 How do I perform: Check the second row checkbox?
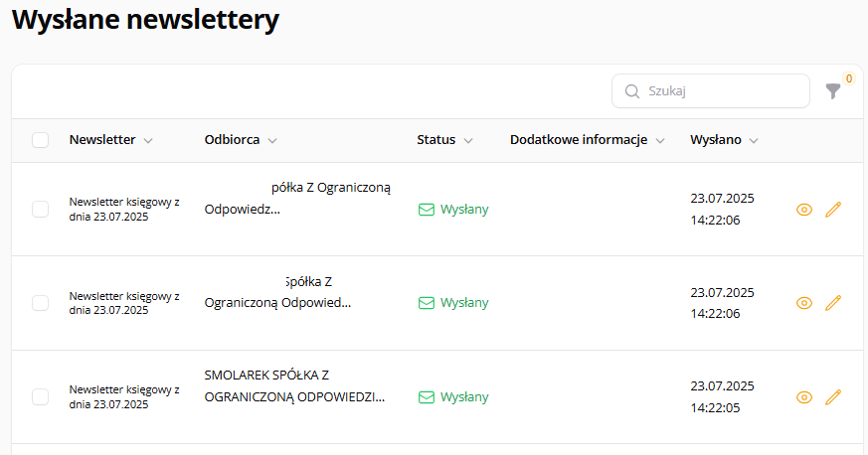(41, 302)
